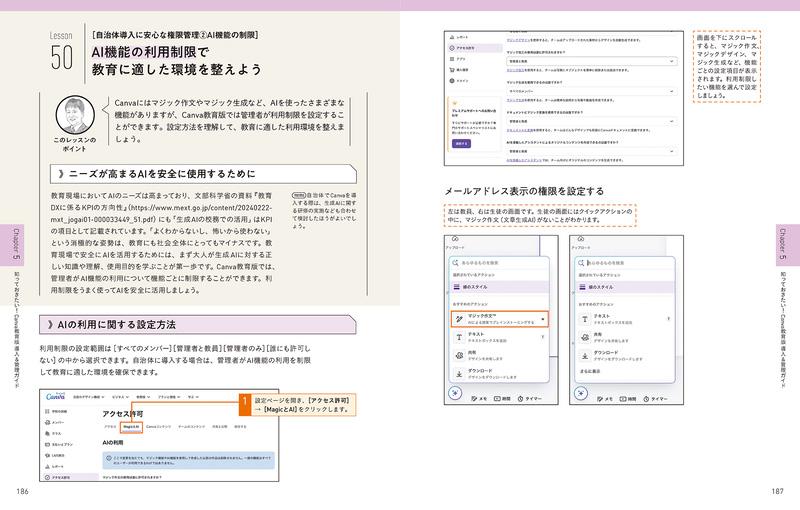Follow the マジック生成 link under すべてのメンバー

tap(515, 100)
